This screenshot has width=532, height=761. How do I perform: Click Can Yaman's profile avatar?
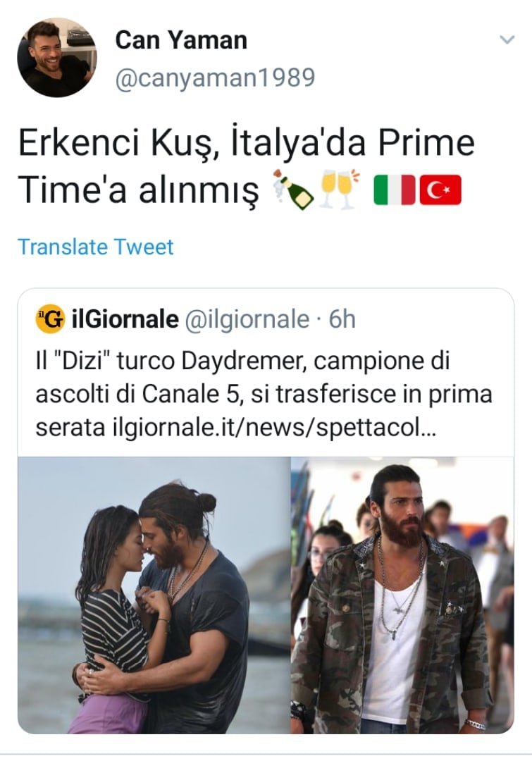click(x=57, y=58)
